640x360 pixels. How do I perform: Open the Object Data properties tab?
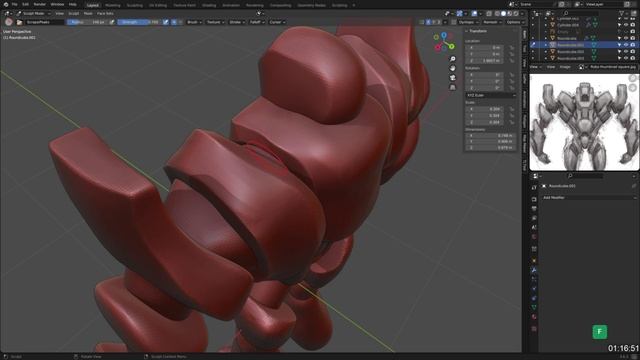point(534,307)
